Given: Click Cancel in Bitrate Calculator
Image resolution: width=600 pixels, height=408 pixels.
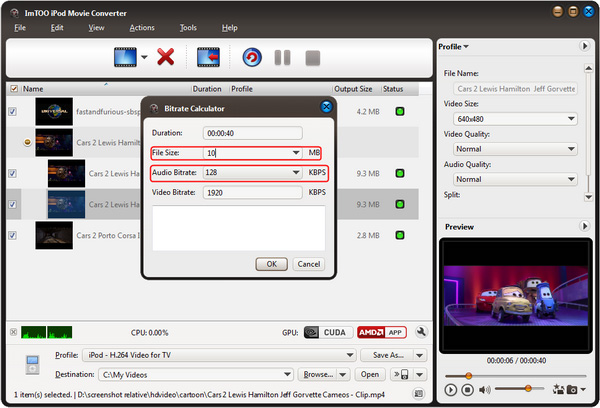Looking at the screenshot, I should (309, 264).
